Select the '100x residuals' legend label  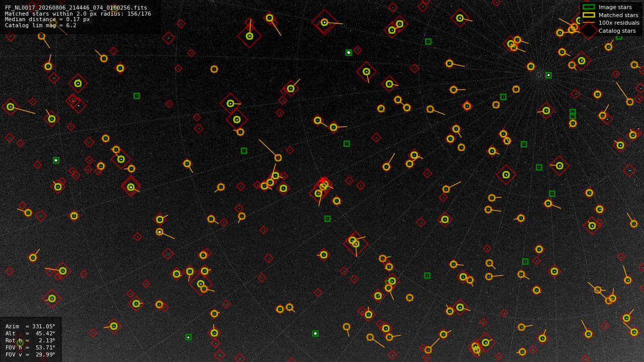(619, 23)
